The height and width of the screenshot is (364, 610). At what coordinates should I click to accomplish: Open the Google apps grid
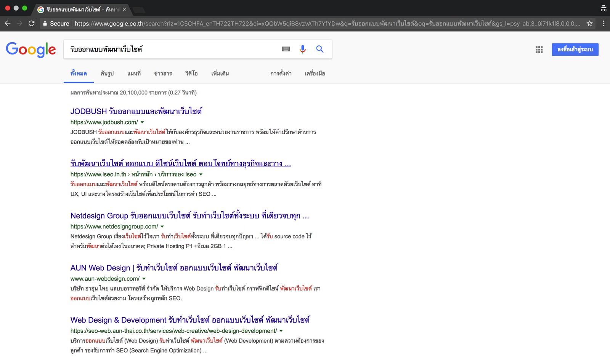[x=539, y=49]
